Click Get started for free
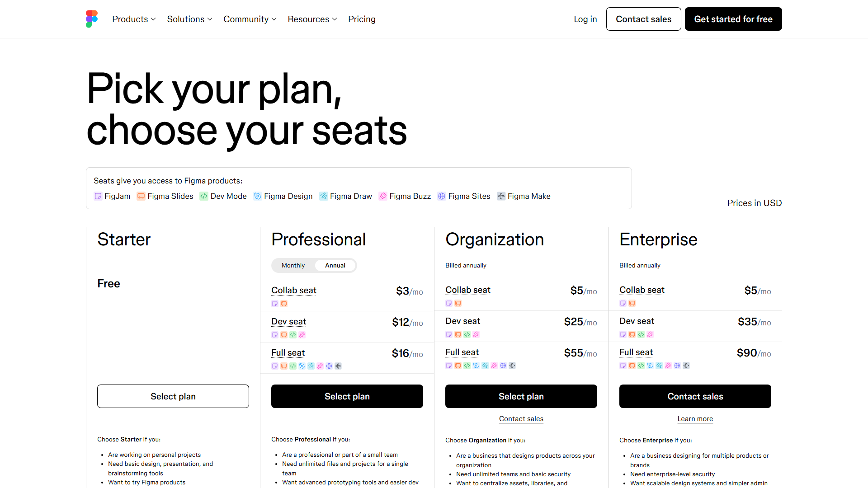The image size is (868, 488). coord(733,19)
